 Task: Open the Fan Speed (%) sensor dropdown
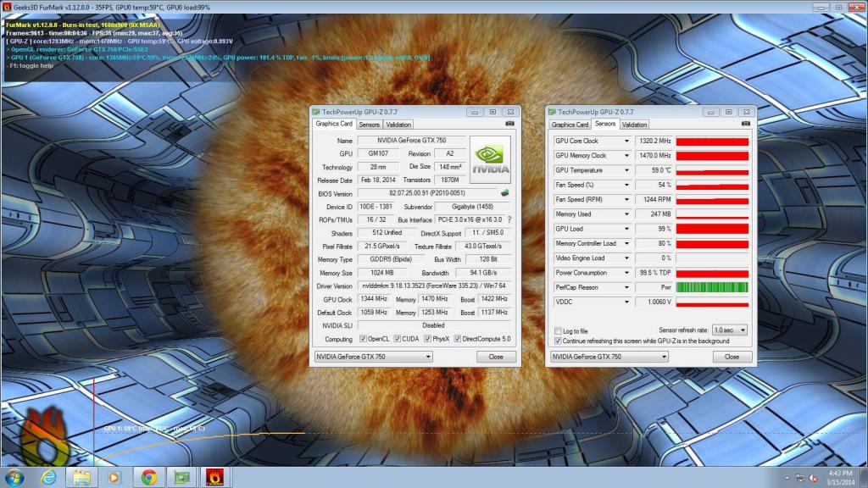pyautogui.click(x=626, y=185)
